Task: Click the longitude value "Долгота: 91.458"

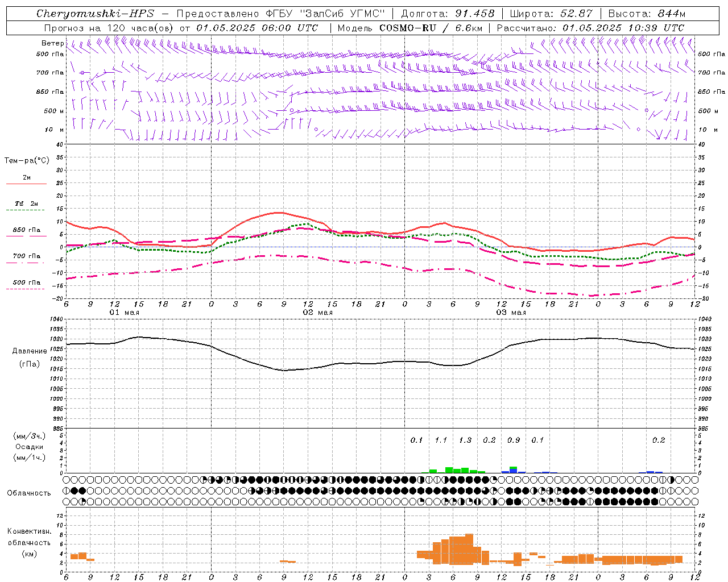Action: pos(448,14)
